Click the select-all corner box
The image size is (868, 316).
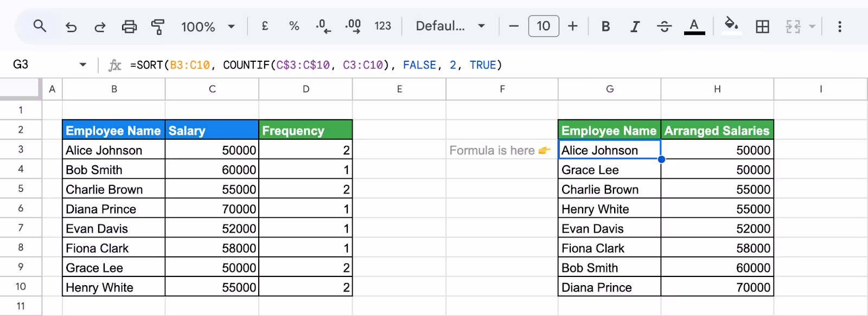pos(21,89)
